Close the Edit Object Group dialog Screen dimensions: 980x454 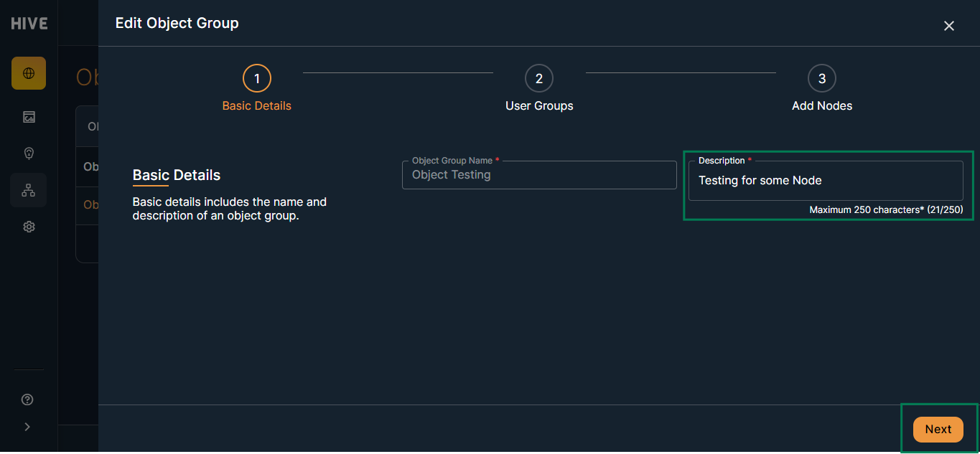[949, 26]
